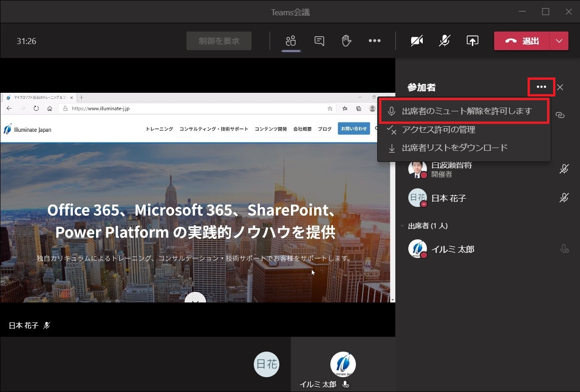This screenshot has height=392, width=580.
Task: Click イルミ 太郎 disabled mic icon
Action: (564, 249)
